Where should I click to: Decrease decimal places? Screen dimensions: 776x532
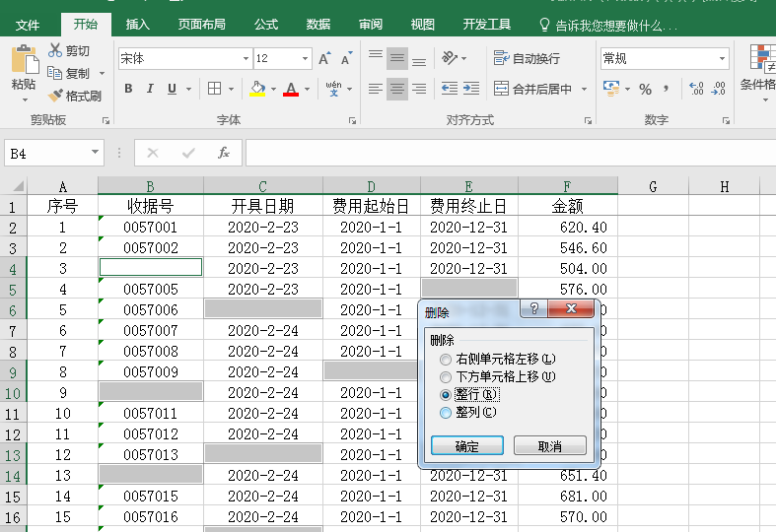pyautogui.click(x=718, y=89)
